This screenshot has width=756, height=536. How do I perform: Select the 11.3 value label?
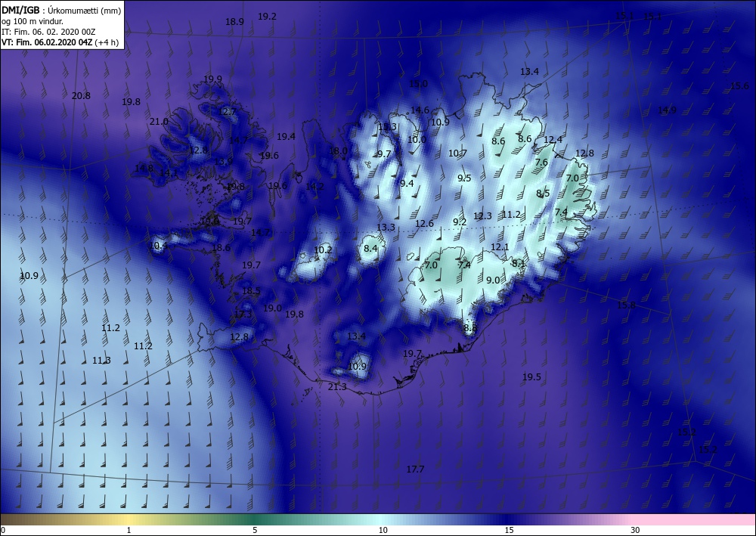pos(101,361)
